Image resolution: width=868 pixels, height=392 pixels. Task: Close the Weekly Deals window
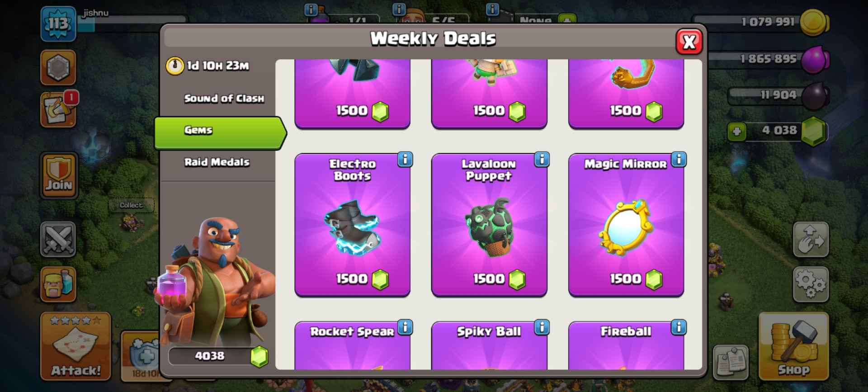(x=689, y=42)
